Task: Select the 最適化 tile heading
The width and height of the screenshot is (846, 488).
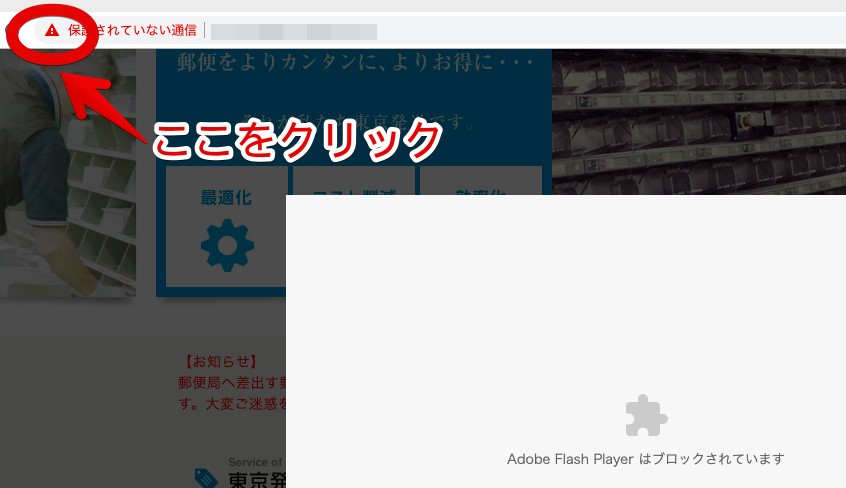Action: 227,197
